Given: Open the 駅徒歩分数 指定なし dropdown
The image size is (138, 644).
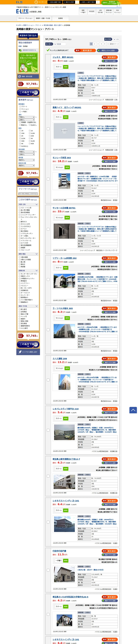Looking at the screenshot, I should (x=27, y=166).
